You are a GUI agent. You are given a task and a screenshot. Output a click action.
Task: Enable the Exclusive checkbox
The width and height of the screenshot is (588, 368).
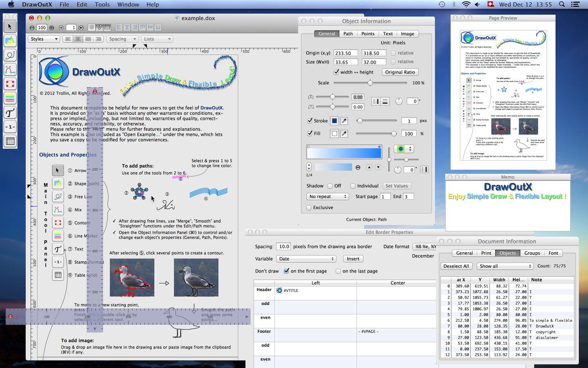309,208
